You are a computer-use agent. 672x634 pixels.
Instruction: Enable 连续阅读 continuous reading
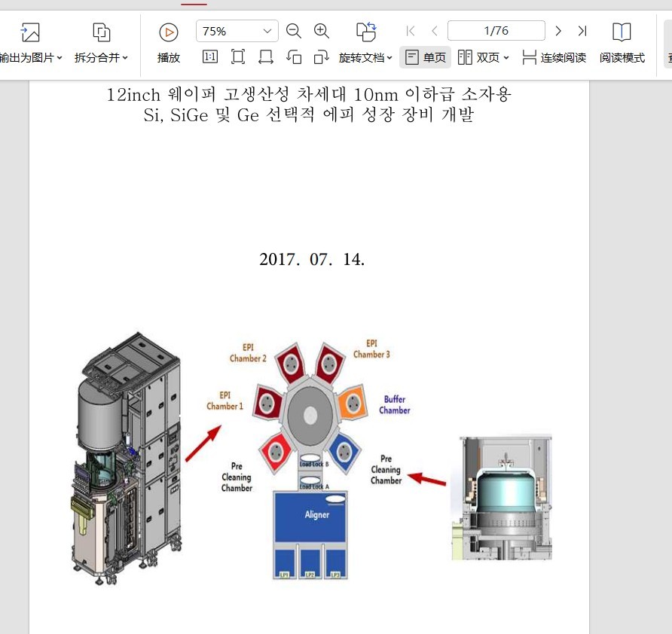point(554,57)
